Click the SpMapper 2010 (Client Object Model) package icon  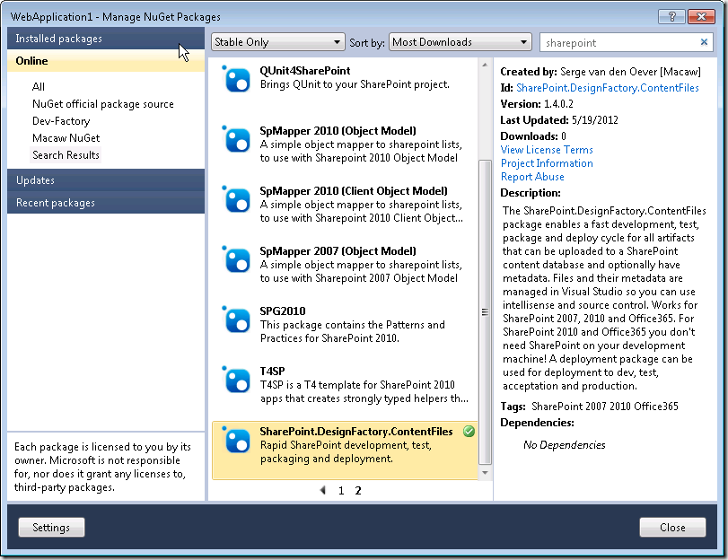[237, 199]
